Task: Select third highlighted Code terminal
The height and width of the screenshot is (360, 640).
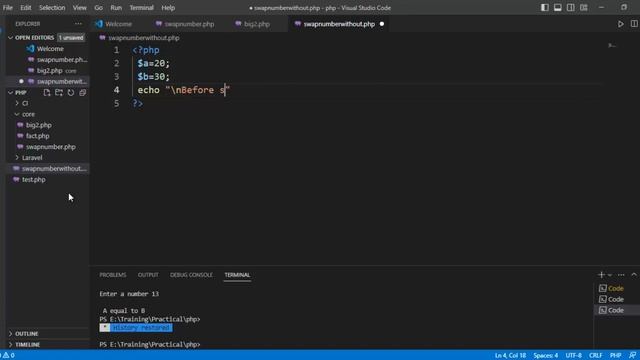Action: [616, 310]
